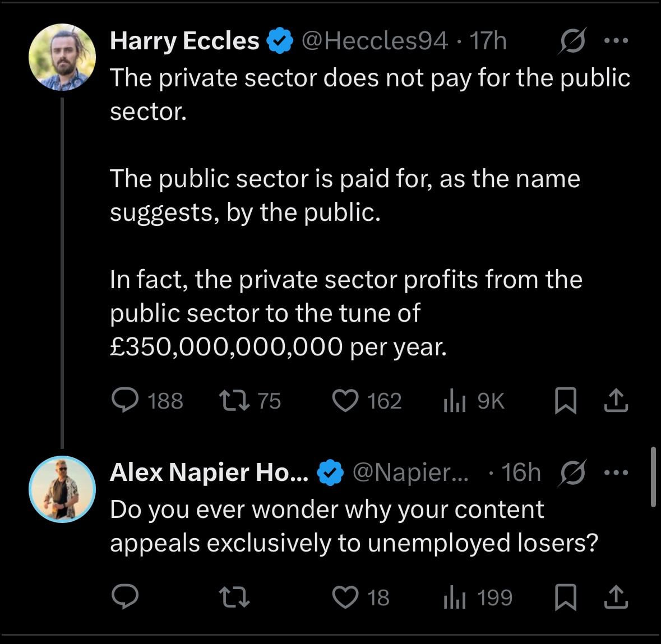The height and width of the screenshot is (644, 661).
Task: Reply to Harry Eccles' tweet
Action: click(126, 400)
